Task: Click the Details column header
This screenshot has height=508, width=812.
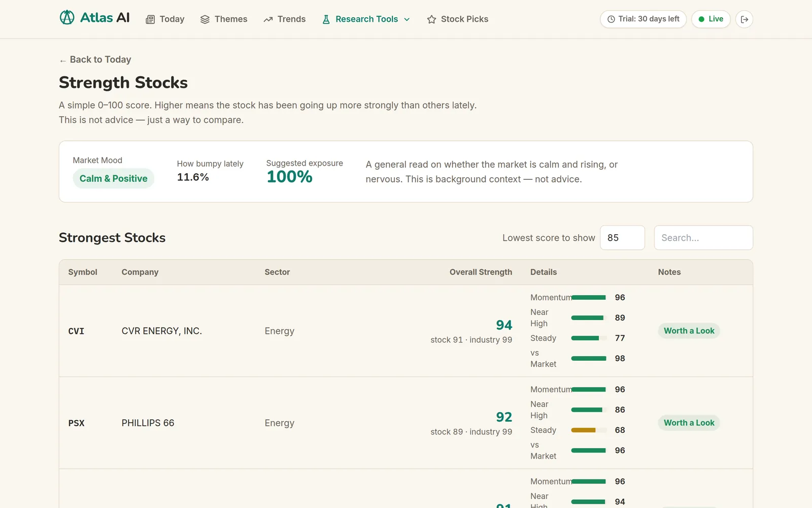Action: tap(544, 272)
